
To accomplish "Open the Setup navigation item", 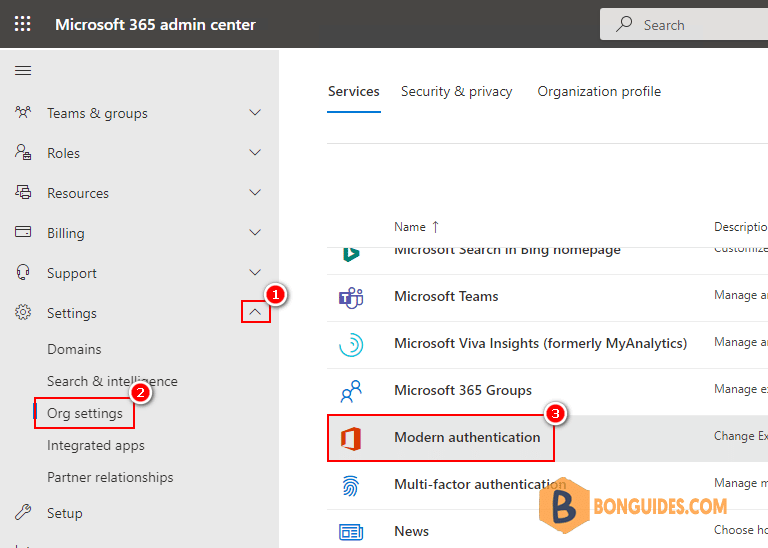I will click(65, 513).
